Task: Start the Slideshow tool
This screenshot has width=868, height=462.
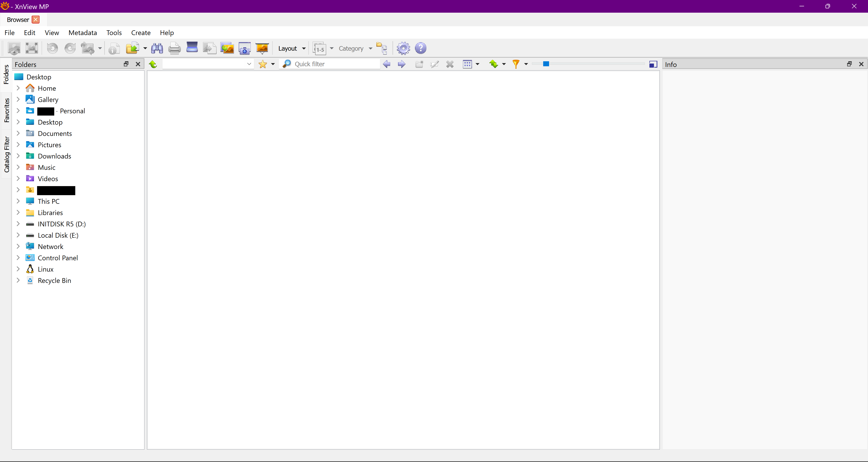Action: (x=262, y=49)
